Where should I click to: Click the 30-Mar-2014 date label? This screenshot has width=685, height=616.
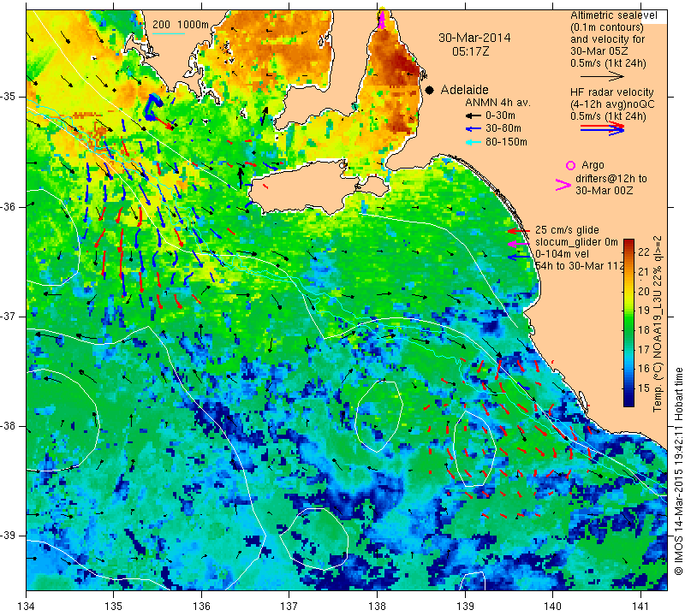[x=474, y=38]
